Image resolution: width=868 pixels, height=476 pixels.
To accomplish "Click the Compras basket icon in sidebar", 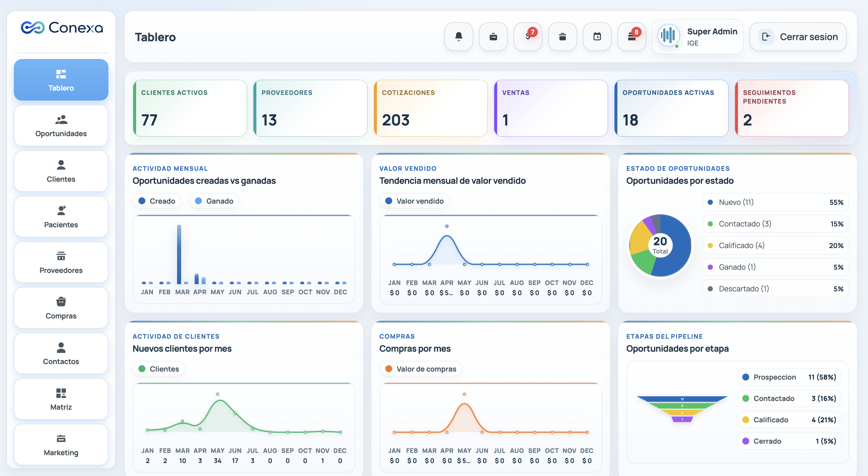I will coord(61,302).
